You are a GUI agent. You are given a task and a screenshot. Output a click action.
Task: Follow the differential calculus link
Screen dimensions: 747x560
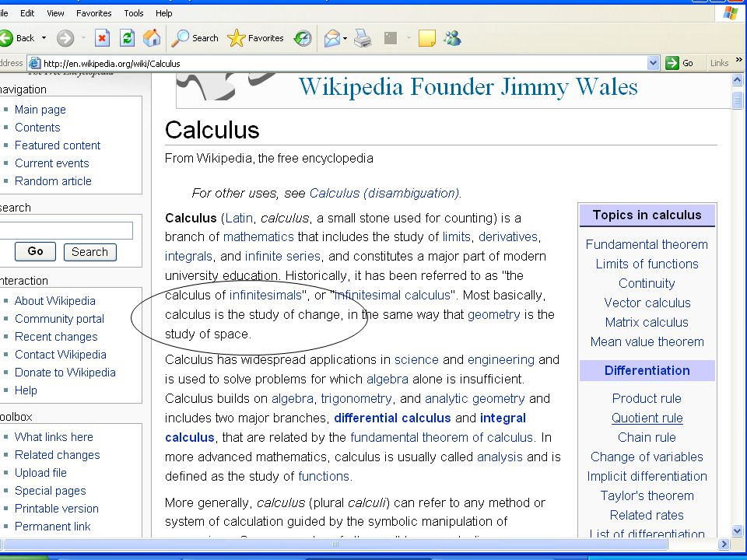[x=392, y=418]
